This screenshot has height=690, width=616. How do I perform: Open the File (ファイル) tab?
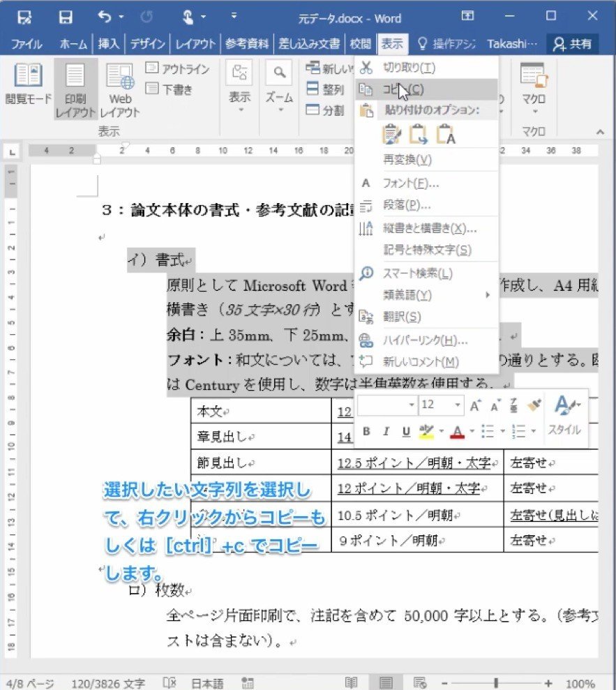click(27, 44)
